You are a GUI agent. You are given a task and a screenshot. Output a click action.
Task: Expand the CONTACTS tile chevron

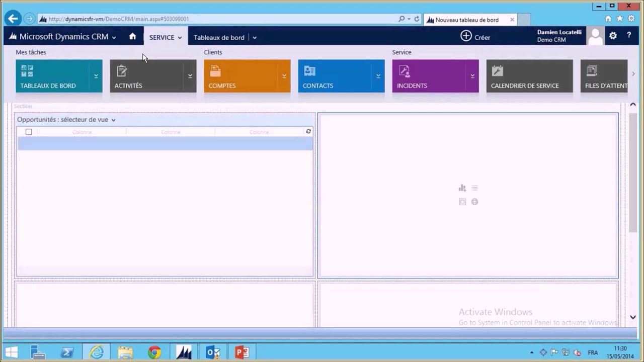coord(378,76)
